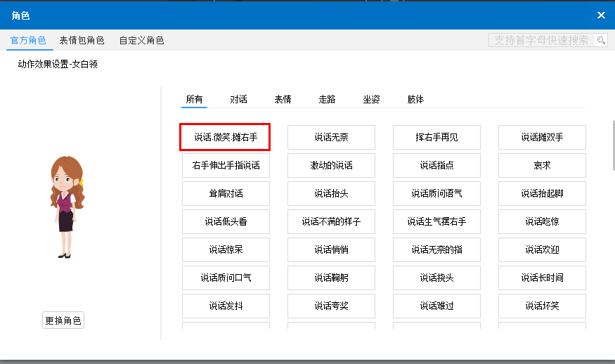The image size is (615, 364).
Task: Click the search magnifier icon
Action: (601, 40)
